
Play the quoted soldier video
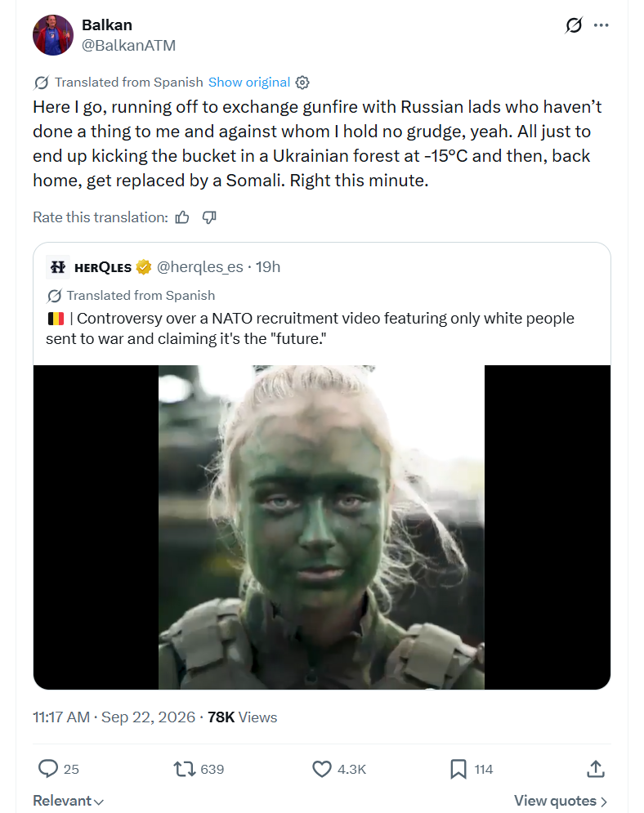(321, 527)
